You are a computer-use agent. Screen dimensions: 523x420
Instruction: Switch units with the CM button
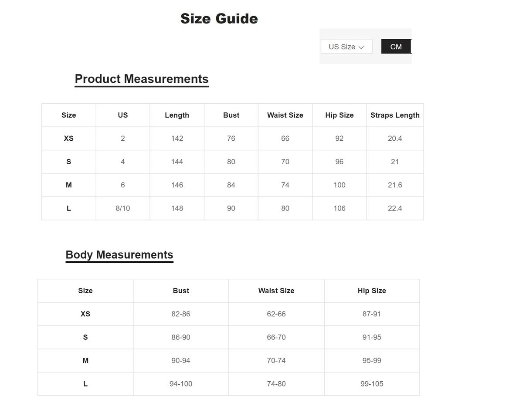[x=396, y=47]
